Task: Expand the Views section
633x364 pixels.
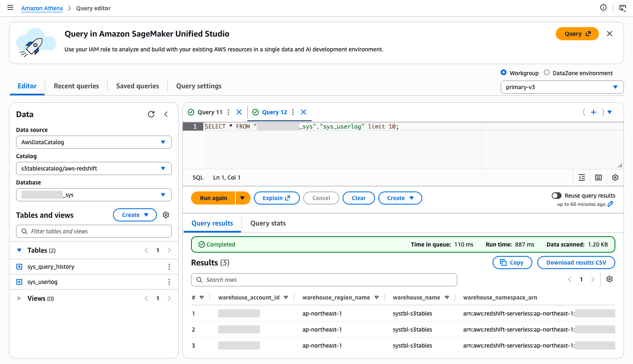Action: click(19, 298)
